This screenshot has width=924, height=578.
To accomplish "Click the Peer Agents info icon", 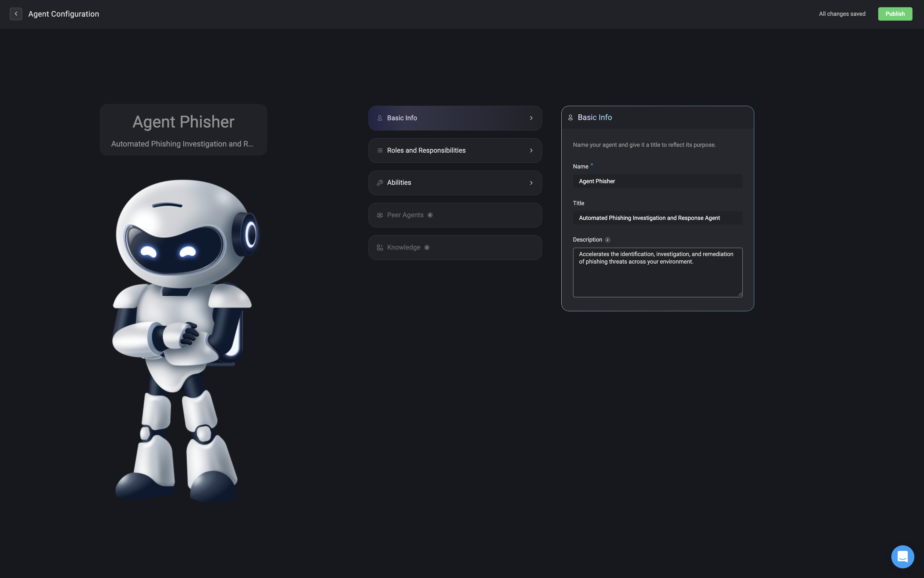I will tap(430, 215).
